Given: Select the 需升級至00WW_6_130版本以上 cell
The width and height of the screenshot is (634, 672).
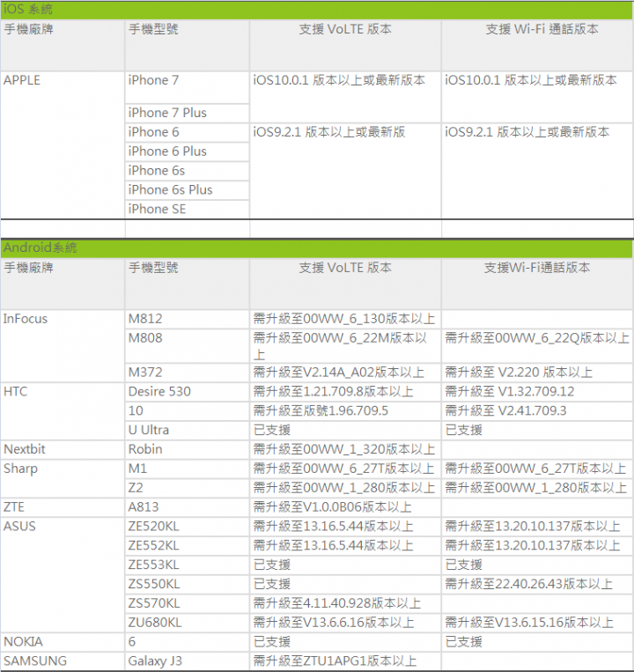Looking at the screenshot, I should click(345, 320).
